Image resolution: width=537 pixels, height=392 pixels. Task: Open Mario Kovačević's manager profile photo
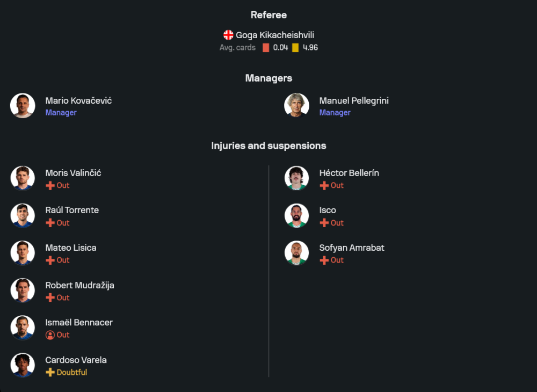click(x=23, y=106)
